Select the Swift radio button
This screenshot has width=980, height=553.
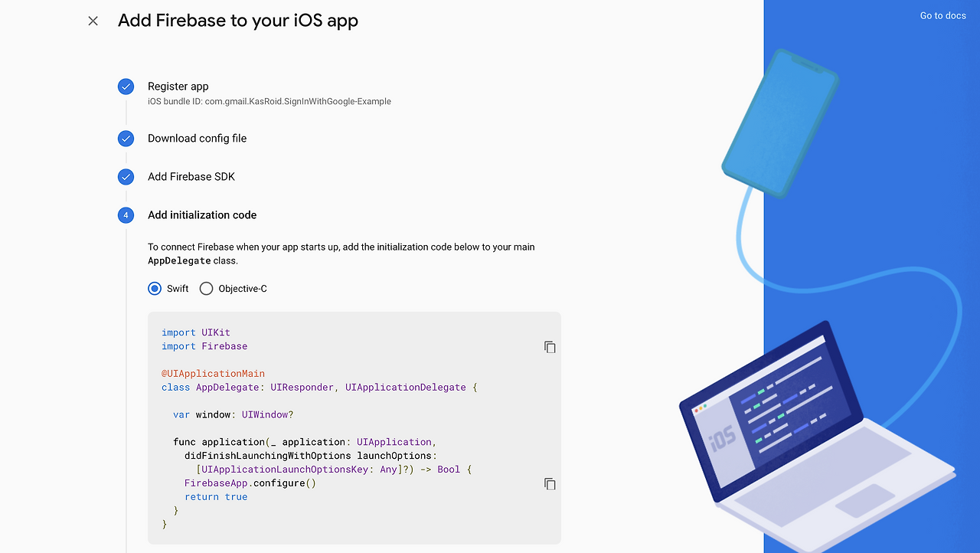(155, 289)
